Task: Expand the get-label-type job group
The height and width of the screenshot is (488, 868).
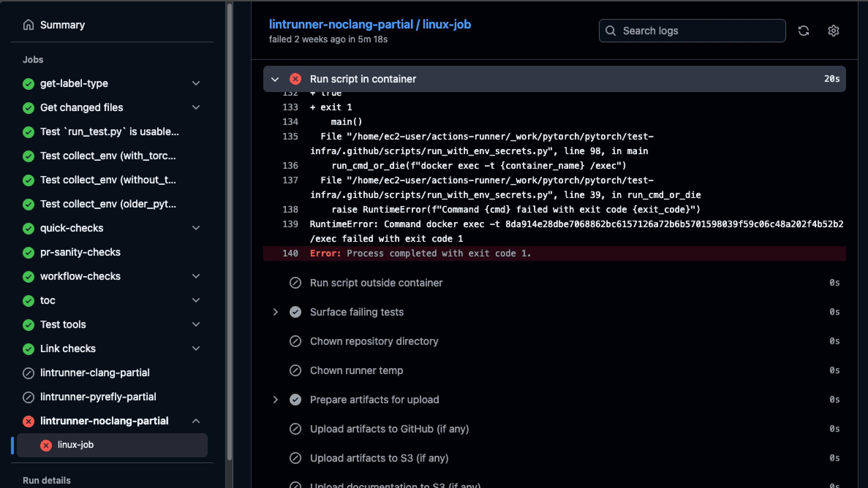Action: [196, 83]
